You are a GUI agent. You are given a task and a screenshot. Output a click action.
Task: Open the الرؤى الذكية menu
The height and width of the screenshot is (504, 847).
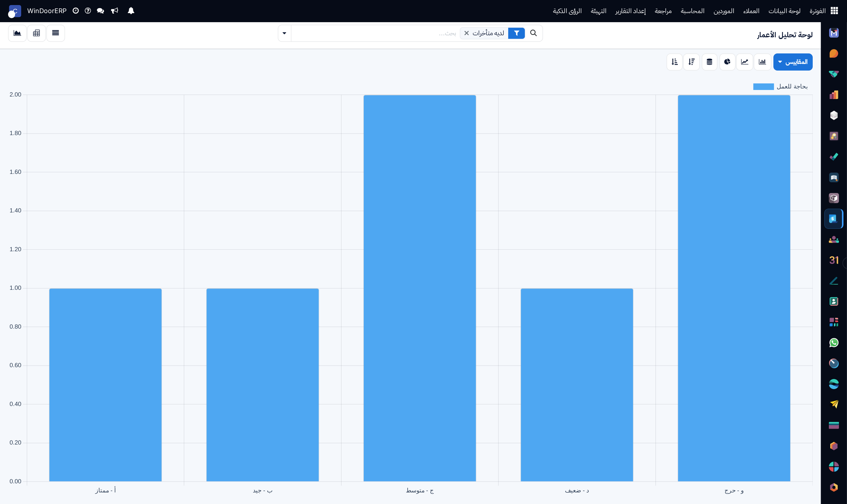(567, 11)
